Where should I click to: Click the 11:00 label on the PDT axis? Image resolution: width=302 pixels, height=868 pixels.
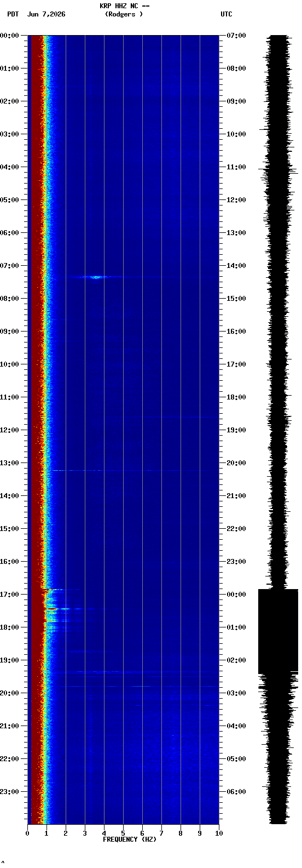(9, 397)
